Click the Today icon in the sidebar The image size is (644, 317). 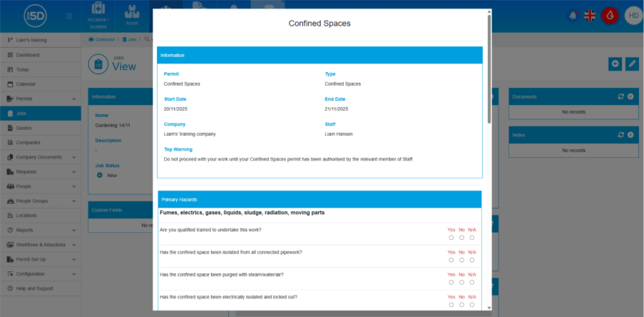10,70
